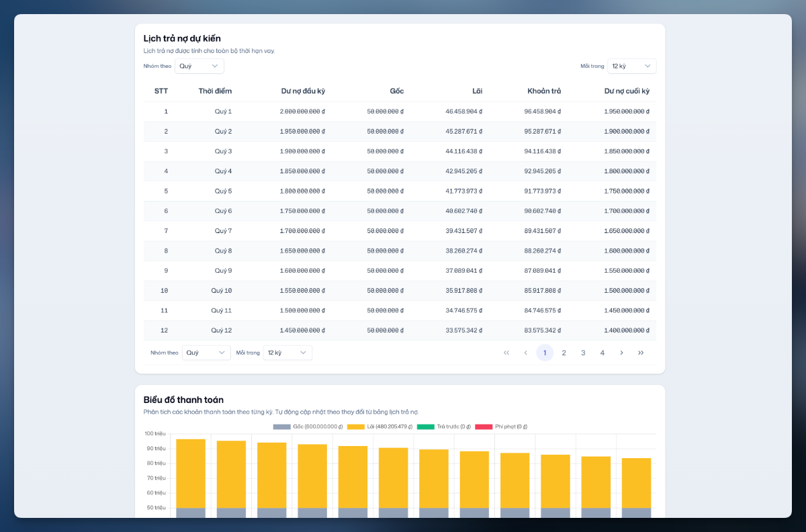806x532 pixels.
Task: Go to last page double-chevron icon
Action: click(641, 353)
